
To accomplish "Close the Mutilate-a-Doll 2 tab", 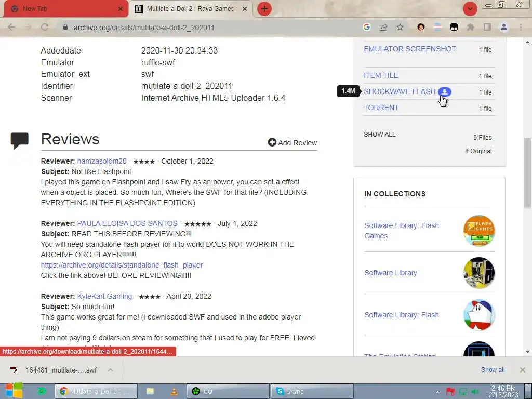I will tap(245, 9).
